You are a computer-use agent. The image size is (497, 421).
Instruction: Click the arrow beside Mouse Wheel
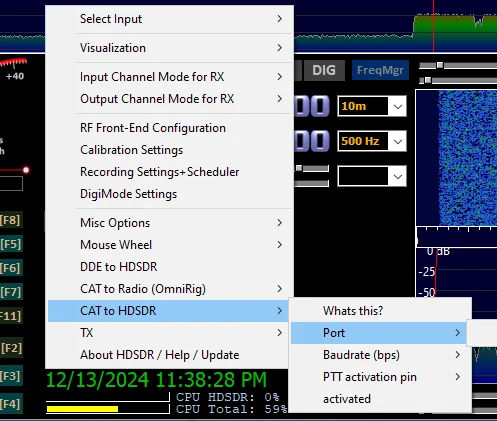pyautogui.click(x=280, y=245)
